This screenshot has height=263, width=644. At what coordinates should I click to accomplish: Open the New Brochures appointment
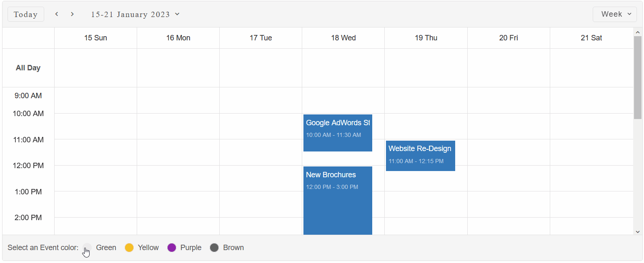(338, 200)
